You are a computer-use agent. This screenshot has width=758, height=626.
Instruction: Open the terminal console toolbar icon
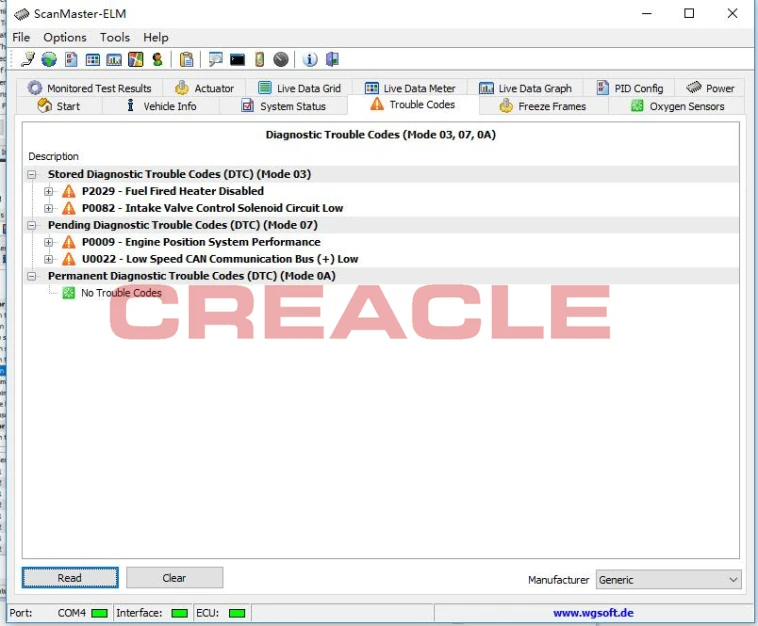click(237, 59)
